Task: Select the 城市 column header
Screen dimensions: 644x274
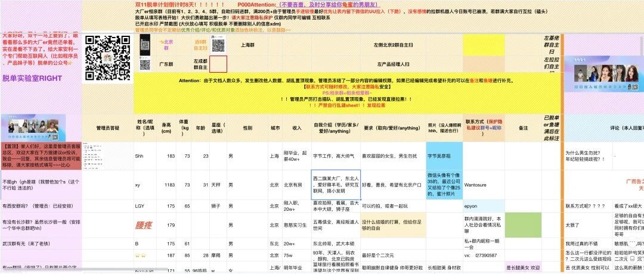Action: click(275, 128)
